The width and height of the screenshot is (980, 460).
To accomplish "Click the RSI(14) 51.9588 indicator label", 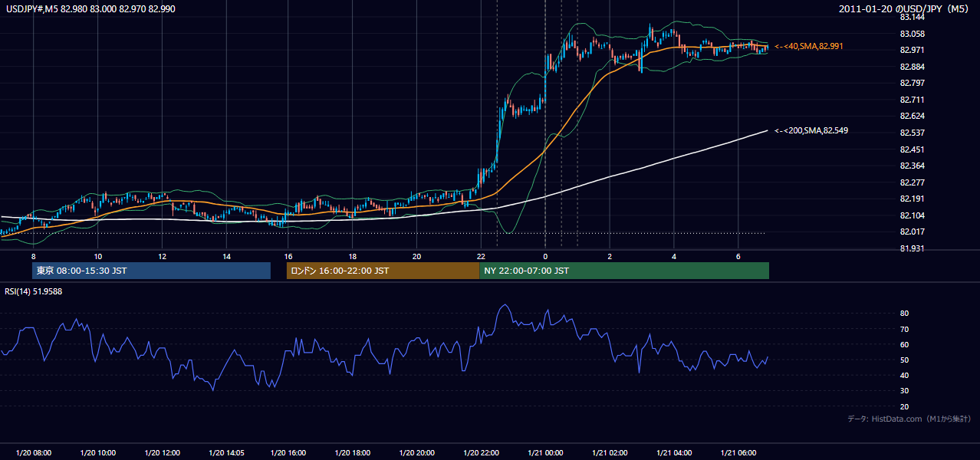I will click(x=34, y=291).
